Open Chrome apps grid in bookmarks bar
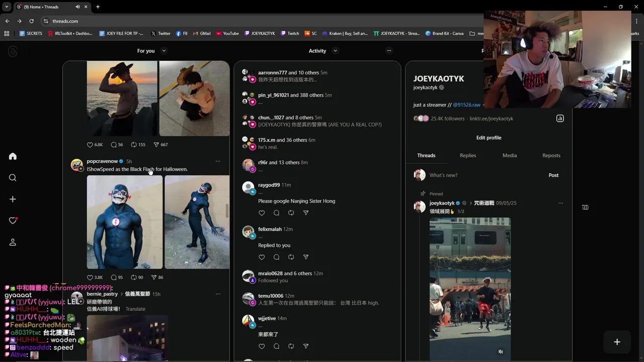 coord(7,34)
